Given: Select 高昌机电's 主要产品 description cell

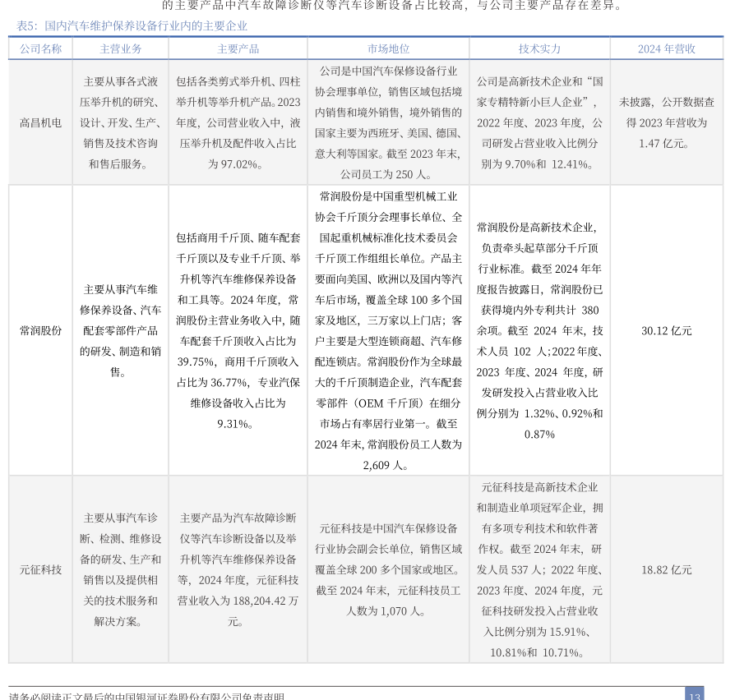Looking at the screenshot, I should pos(238,122).
